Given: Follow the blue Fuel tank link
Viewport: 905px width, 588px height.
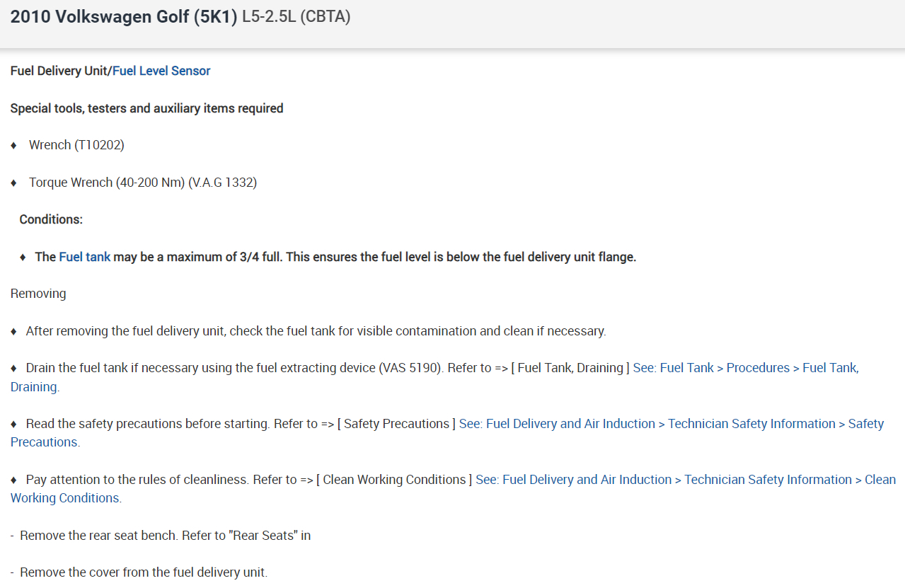Looking at the screenshot, I should [x=85, y=257].
